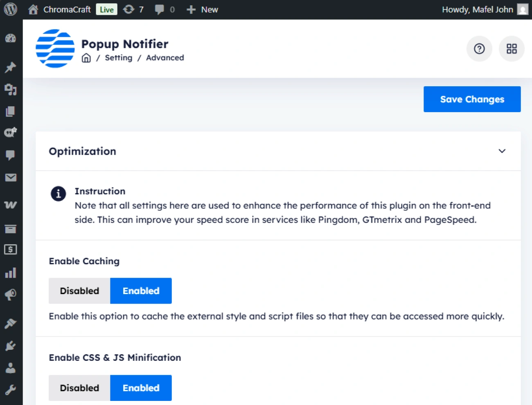Click the help question-mark button
Image resolution: width=532 pixels, height=405 pixels.
479,49
